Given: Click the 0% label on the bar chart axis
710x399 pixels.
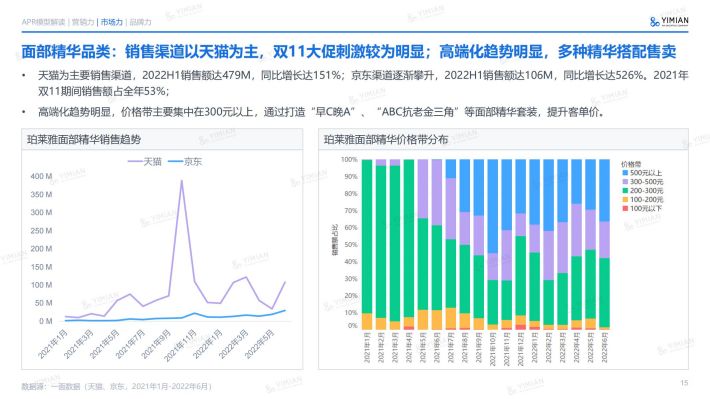Looking at the screenshot, I should (353, 325).
